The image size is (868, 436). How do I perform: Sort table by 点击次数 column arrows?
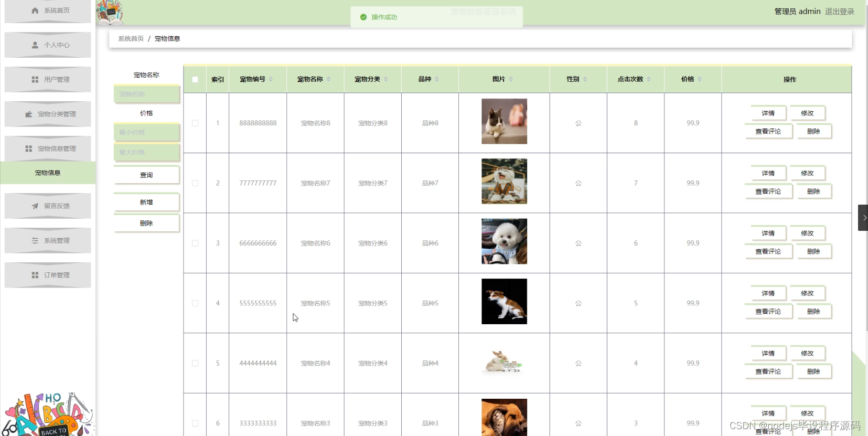[x=649, y=79]
